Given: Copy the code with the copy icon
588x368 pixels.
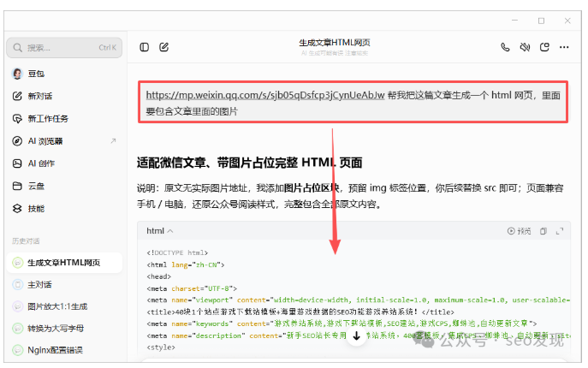Looking at the screenshot, I should (543, 231).
